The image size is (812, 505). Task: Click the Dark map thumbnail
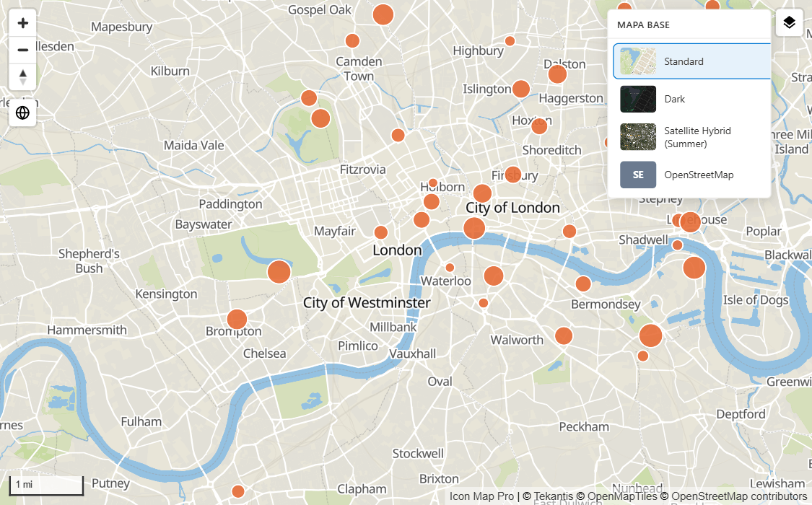tap(638, 99)
